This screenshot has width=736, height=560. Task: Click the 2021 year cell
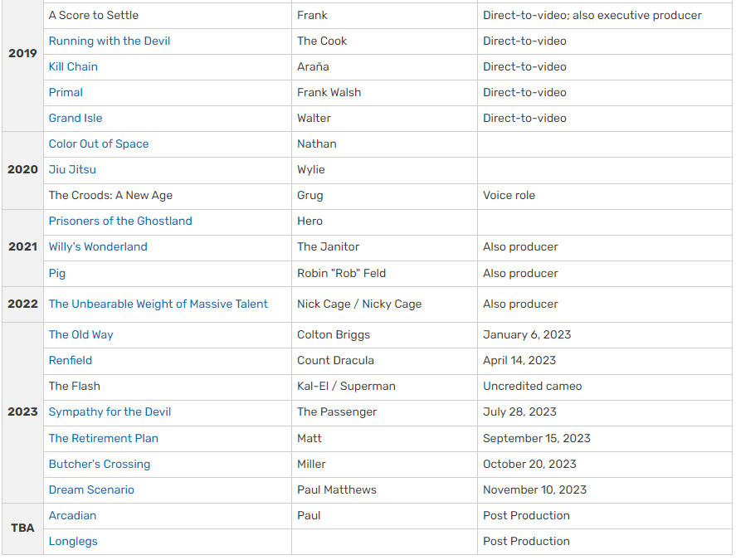click(x=22, y=247)
